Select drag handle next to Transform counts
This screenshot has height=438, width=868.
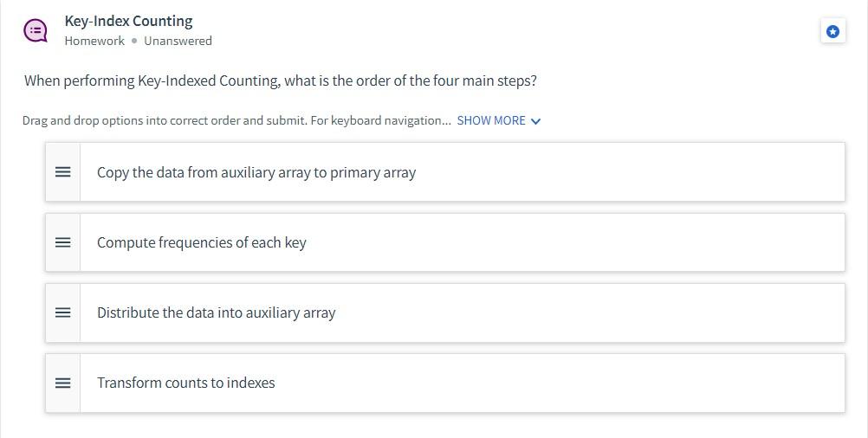(62, 383)
